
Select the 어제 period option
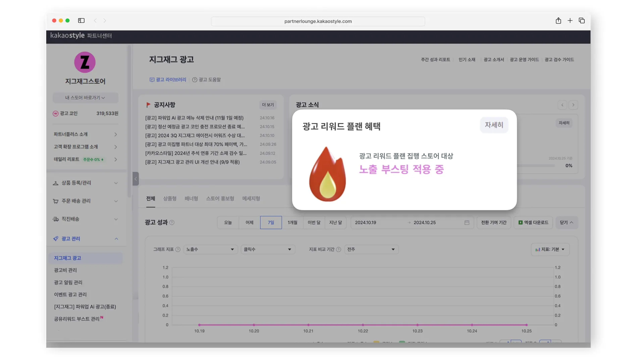(249, 223)
